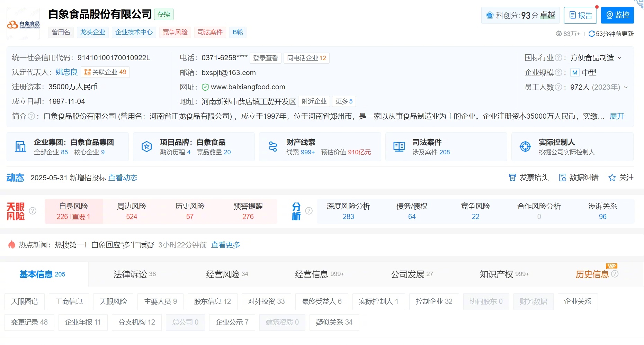Click 登录查看 to reveal phone
644x345 pixels.
click(x=266, y=58)
